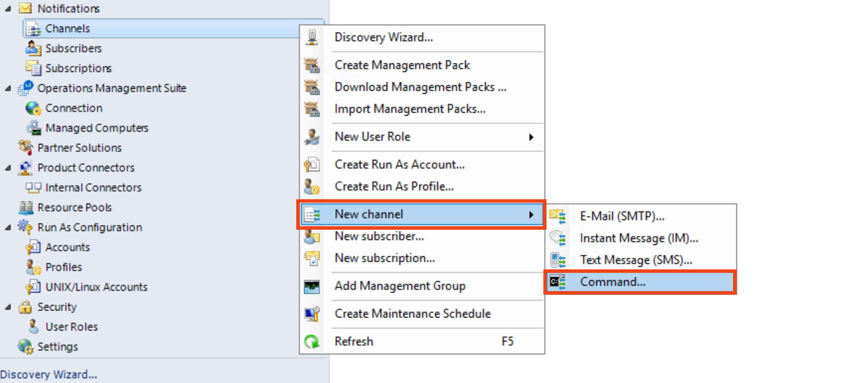The height and width of the screenshot is (383, 868).
Task: Click Discovery Wizard... link at bottom left
Action: (x=49, y=375)
